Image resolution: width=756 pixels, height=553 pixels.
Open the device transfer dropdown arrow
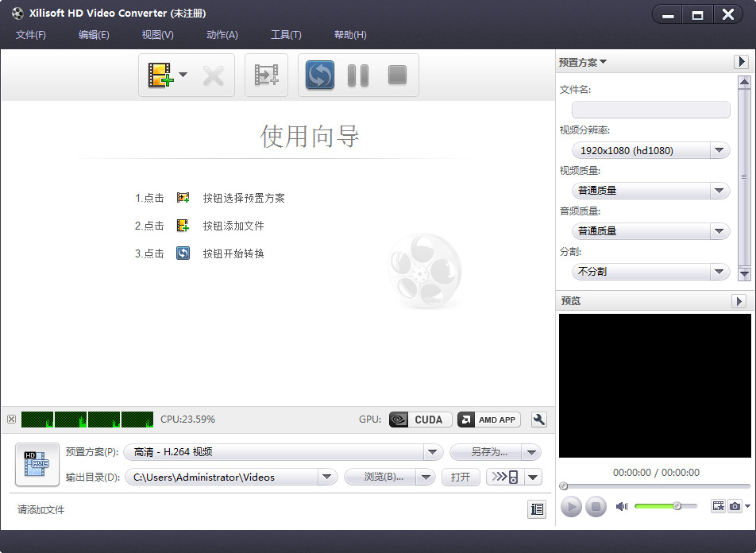(533, 478)
